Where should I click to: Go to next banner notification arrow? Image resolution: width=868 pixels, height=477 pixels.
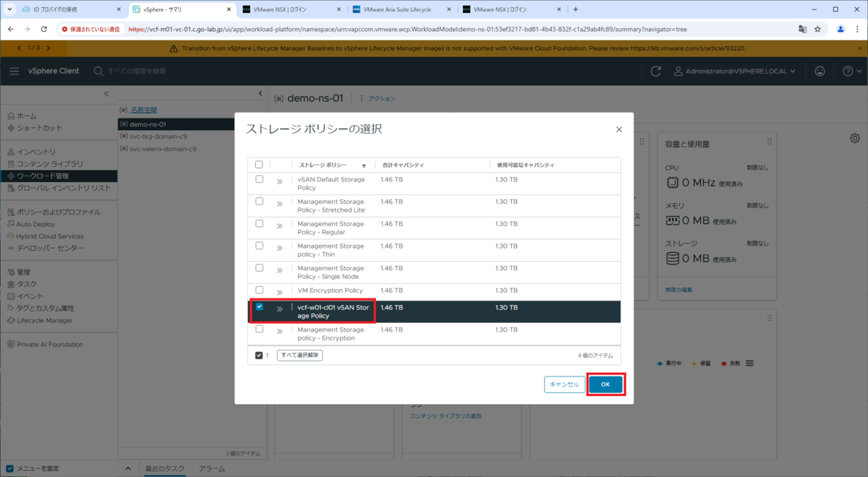pyautogui.click(x=48, y=48)
